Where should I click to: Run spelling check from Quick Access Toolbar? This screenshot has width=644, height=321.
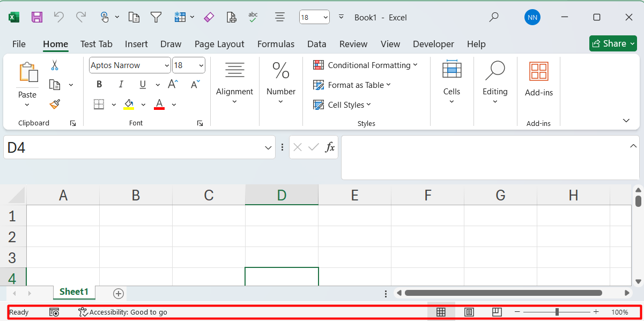(x=253, y=17)
